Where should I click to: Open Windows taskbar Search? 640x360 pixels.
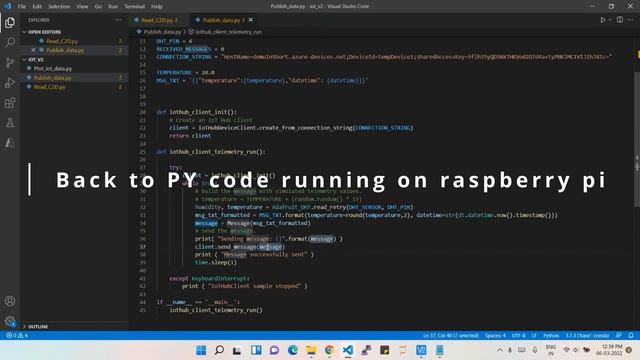coord(219,350)
